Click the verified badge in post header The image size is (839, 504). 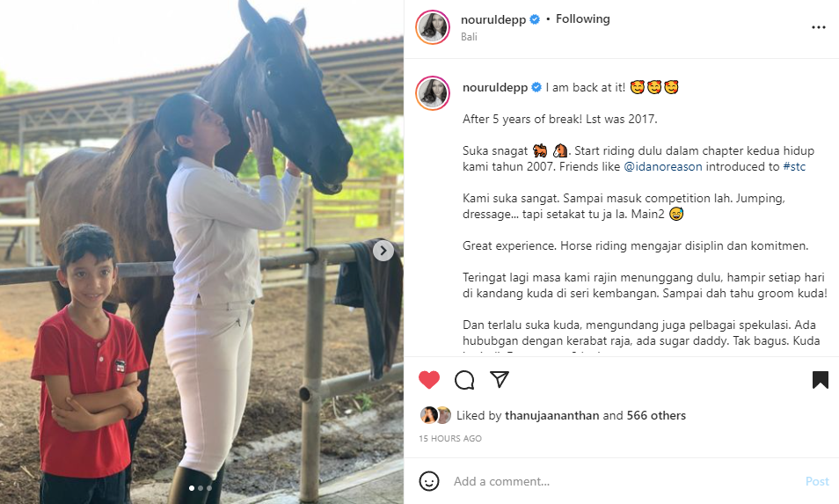(535, 20)
